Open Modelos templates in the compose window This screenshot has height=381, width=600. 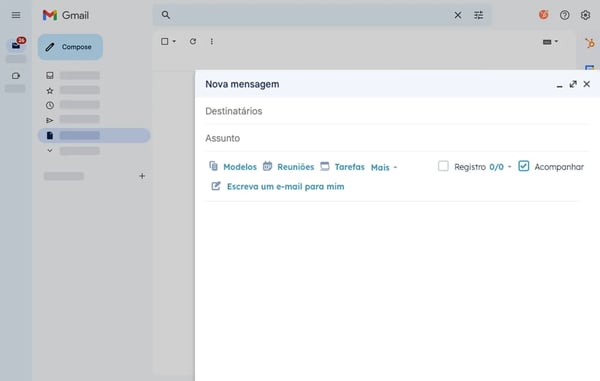tap(233, 167)
